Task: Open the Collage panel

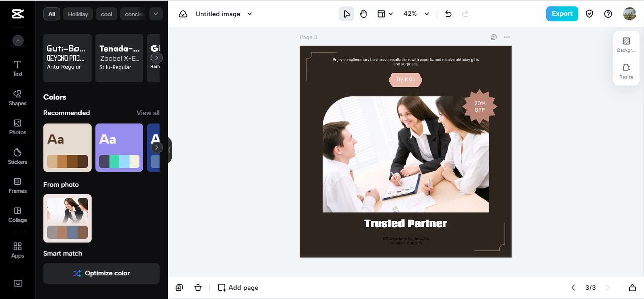Action: point(18,214)
